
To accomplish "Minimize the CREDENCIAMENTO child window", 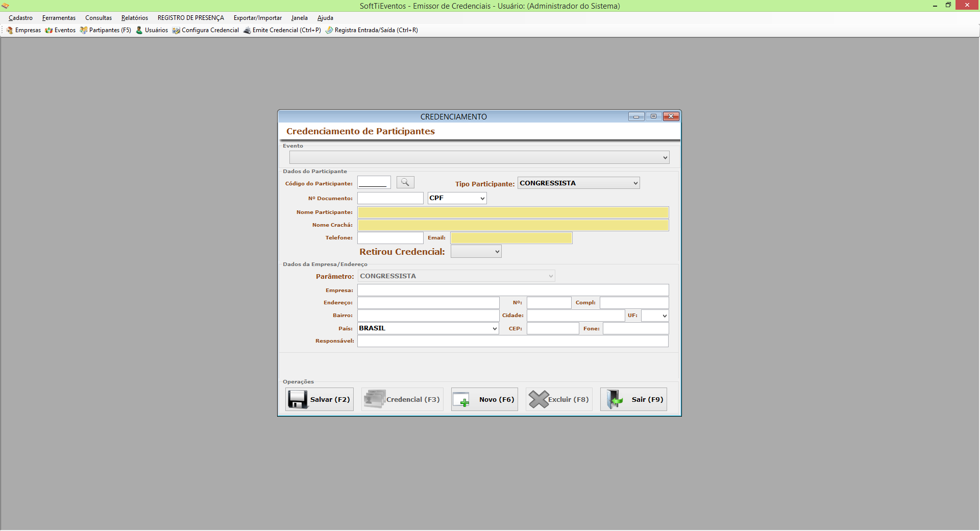I will (636, 116).
